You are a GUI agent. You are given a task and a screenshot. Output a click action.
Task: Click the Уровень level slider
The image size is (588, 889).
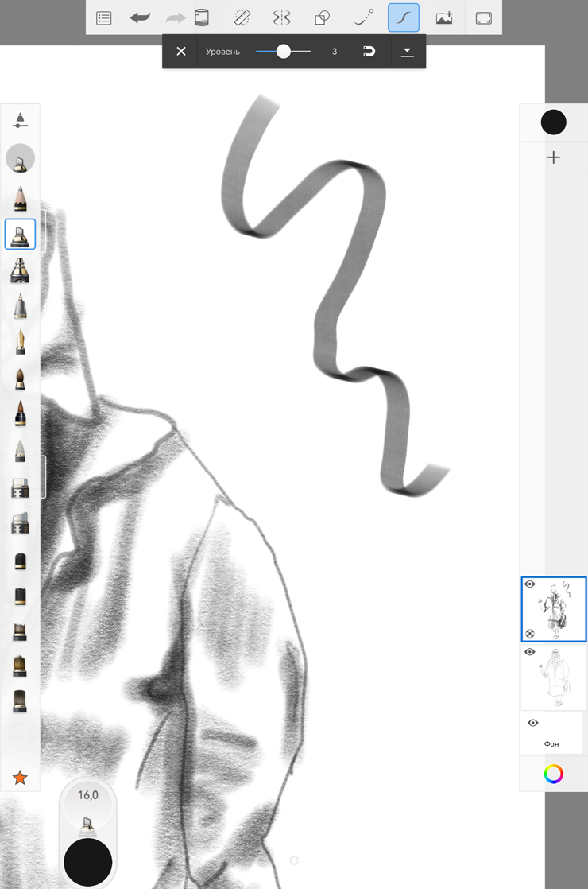(x=283, y=52)
